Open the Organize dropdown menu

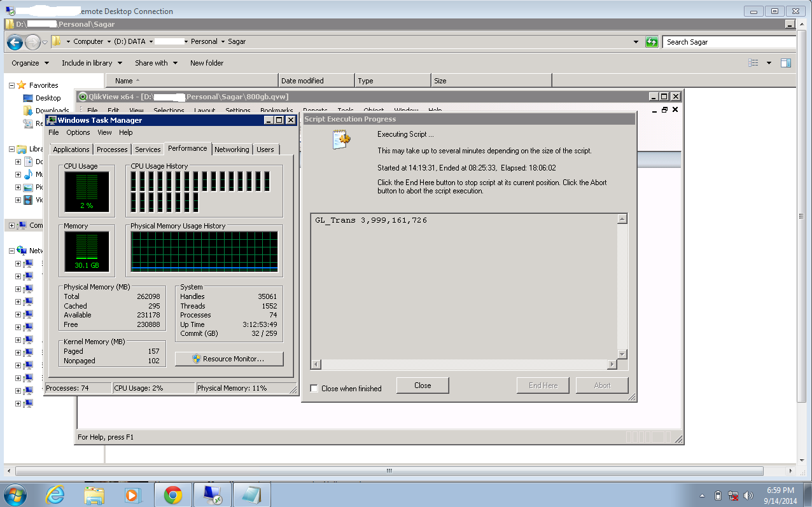(x=30, y=63)
